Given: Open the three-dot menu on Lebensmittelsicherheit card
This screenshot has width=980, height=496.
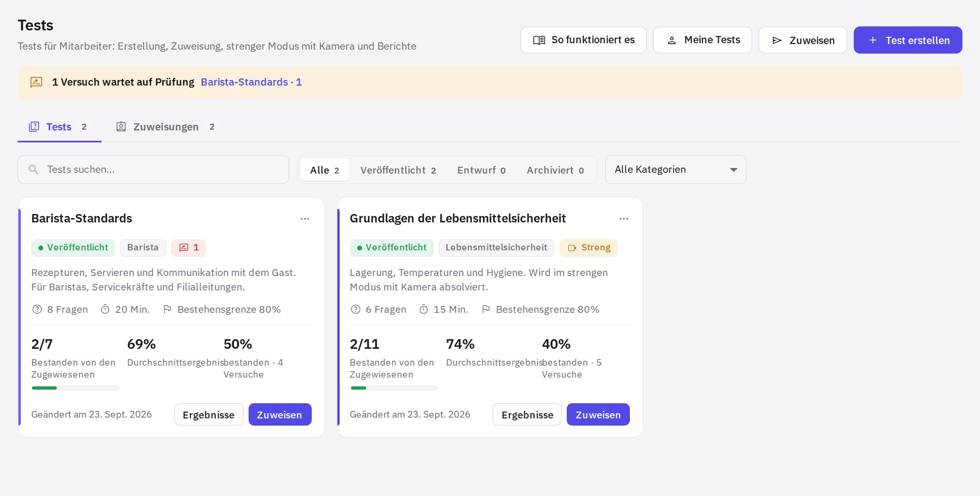Looking at the screenshot, I should 624,219.
